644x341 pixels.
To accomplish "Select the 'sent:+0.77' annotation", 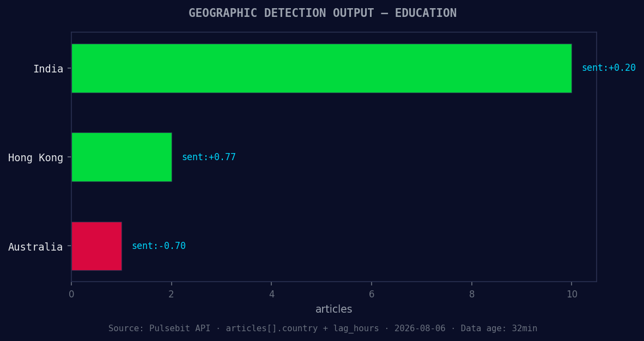I will click(x=209, y=157).
